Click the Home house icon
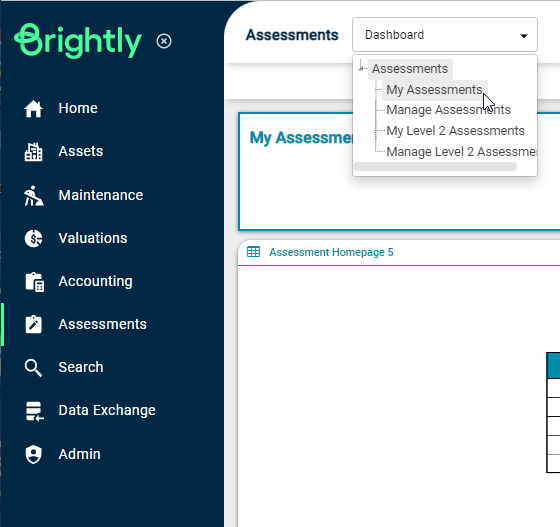 (x=33, y=109)
